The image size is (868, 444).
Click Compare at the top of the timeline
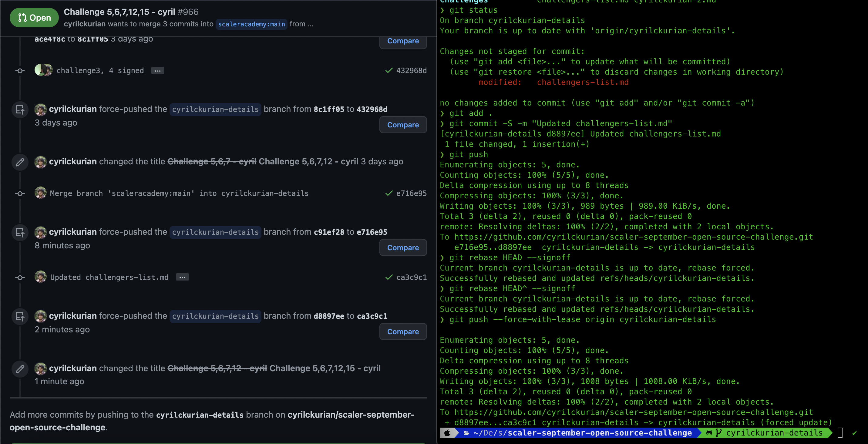[403, 41]
